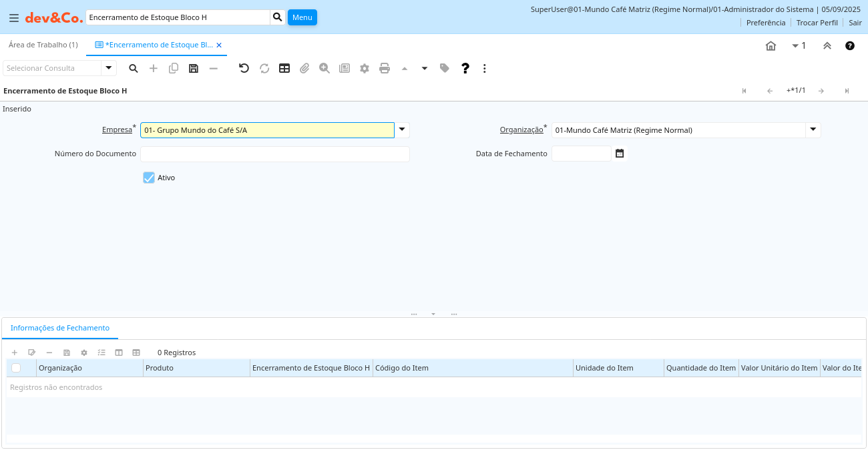Screen dimensions: 868x450
Task: Check the select-all checkbox in grid header
Action: 16,368
